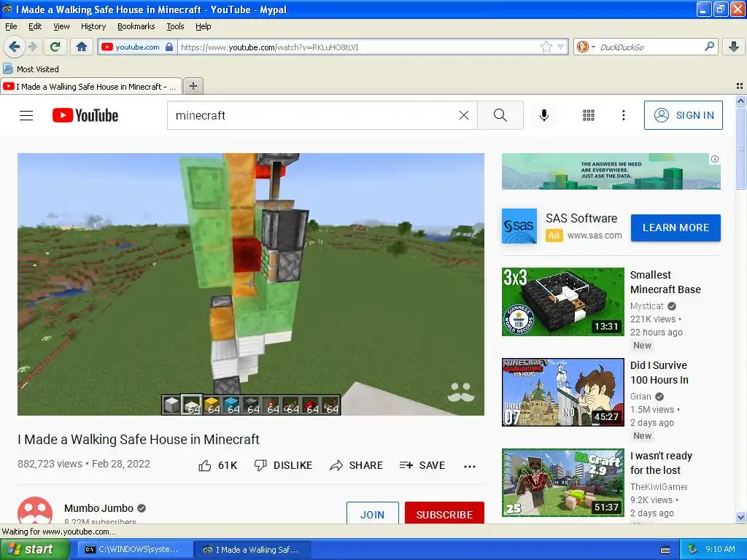The width and height of the screenshot is (747, 560).
Task: Open the YouTube apps grid icon
Action: (x=589, y=115)
